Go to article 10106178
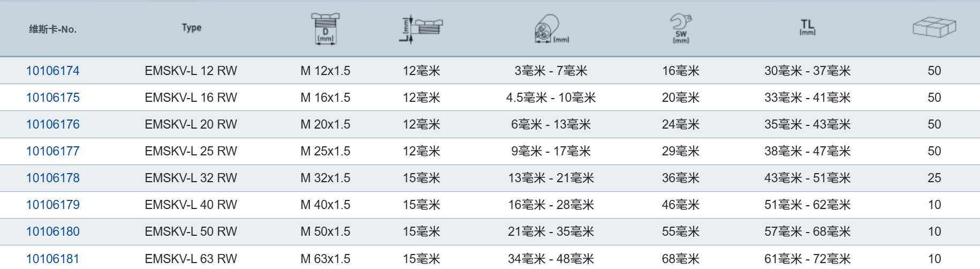The height and width of the screenshot is (269, 980). (53, 178)
